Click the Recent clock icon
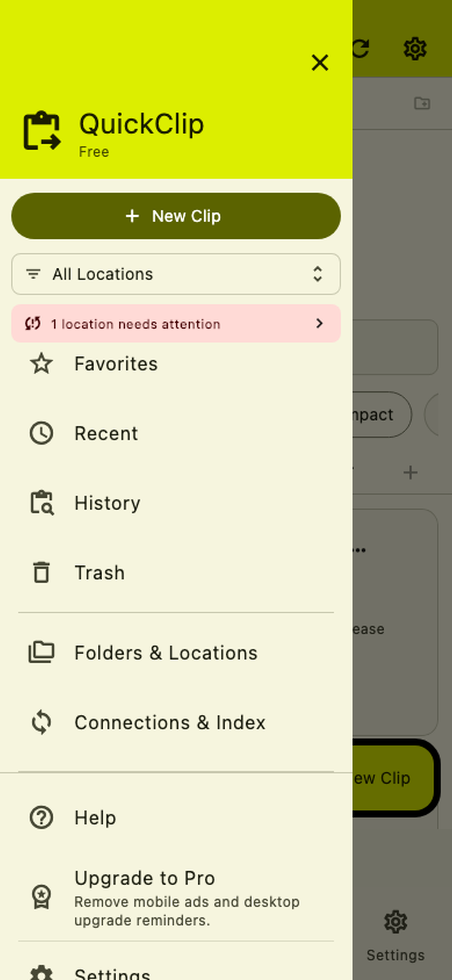 coord(41,433)
